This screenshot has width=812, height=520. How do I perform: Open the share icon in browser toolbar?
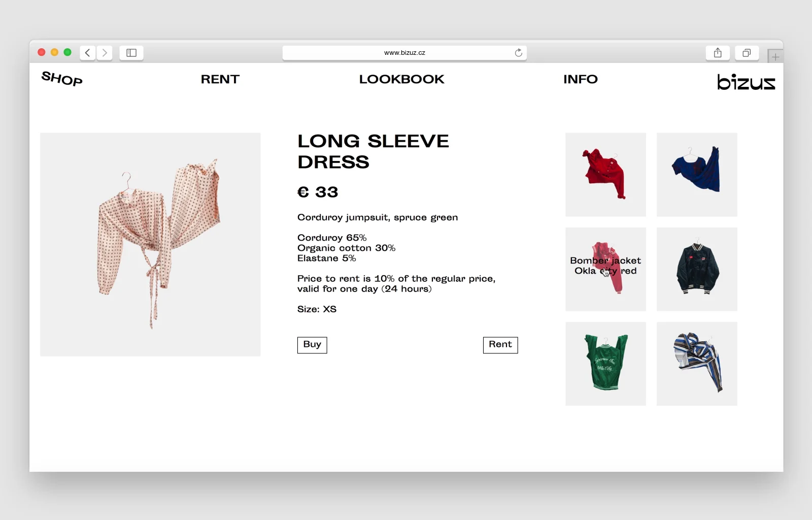(718, 53)
